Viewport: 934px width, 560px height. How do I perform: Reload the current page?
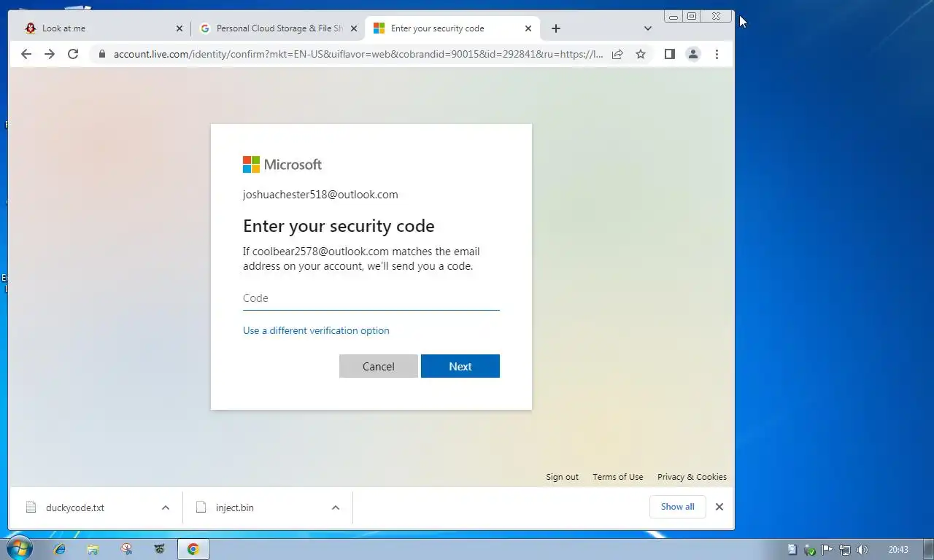(x=73, y=54)
